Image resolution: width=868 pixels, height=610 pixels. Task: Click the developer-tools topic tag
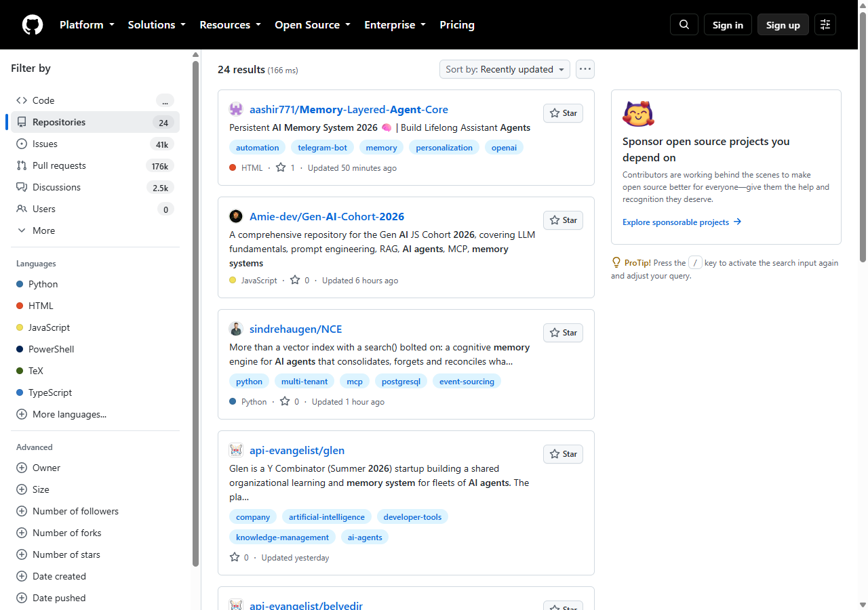412,516
